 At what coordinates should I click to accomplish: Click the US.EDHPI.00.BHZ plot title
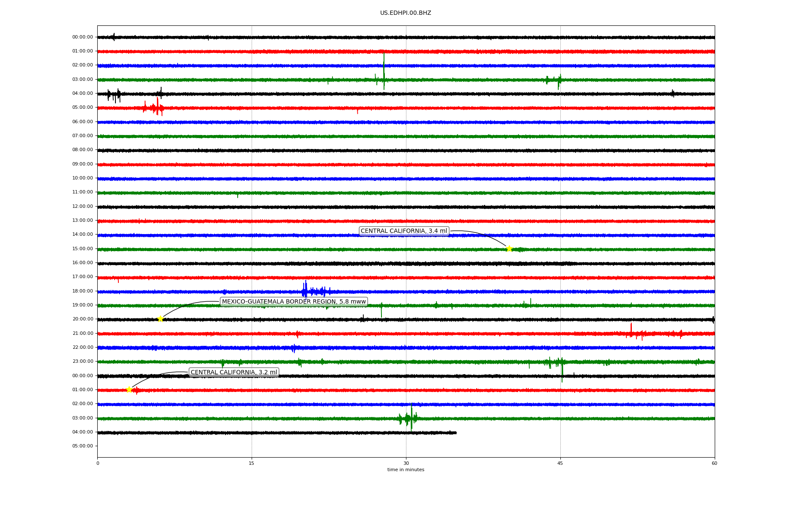click(405, 13)
